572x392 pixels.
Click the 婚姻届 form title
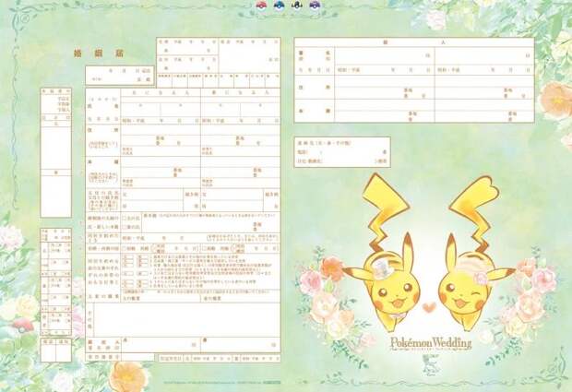click(x=99, y=54)
